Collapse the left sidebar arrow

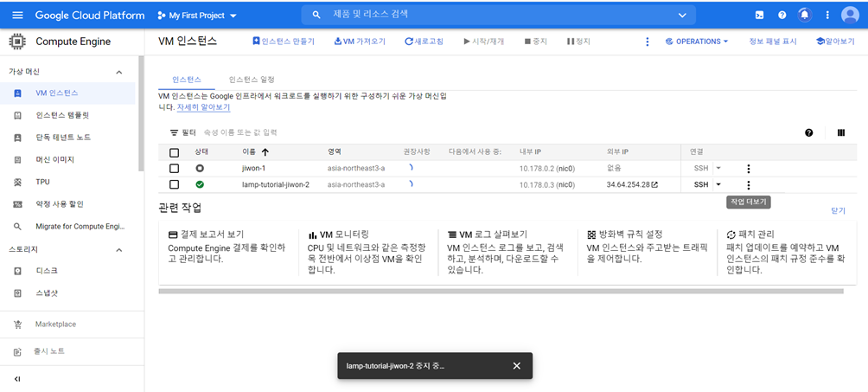[16, 379]
